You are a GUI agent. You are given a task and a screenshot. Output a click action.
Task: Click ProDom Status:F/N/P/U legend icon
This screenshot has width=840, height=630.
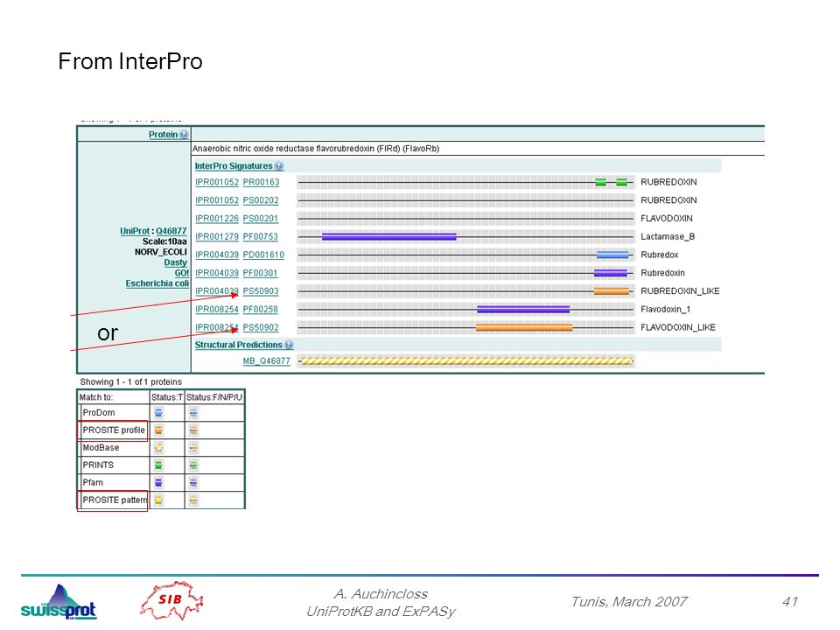[x=193, y=413]
